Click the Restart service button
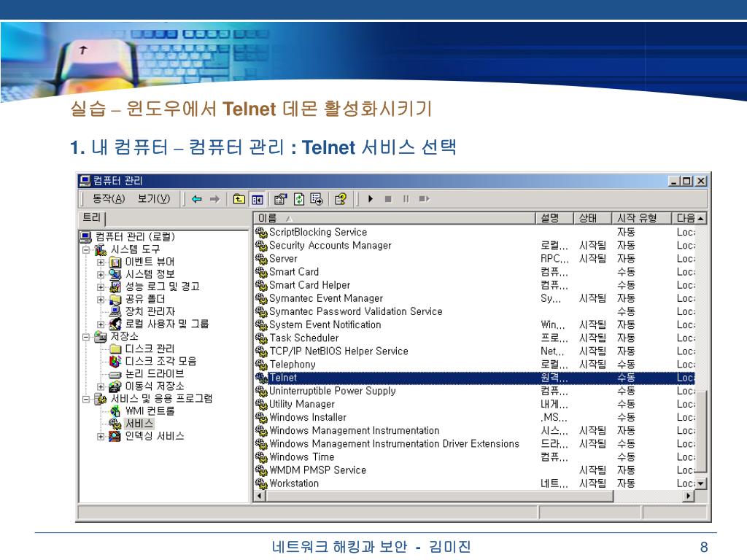This screenshot has height=560, width=747. pos(425,199)
